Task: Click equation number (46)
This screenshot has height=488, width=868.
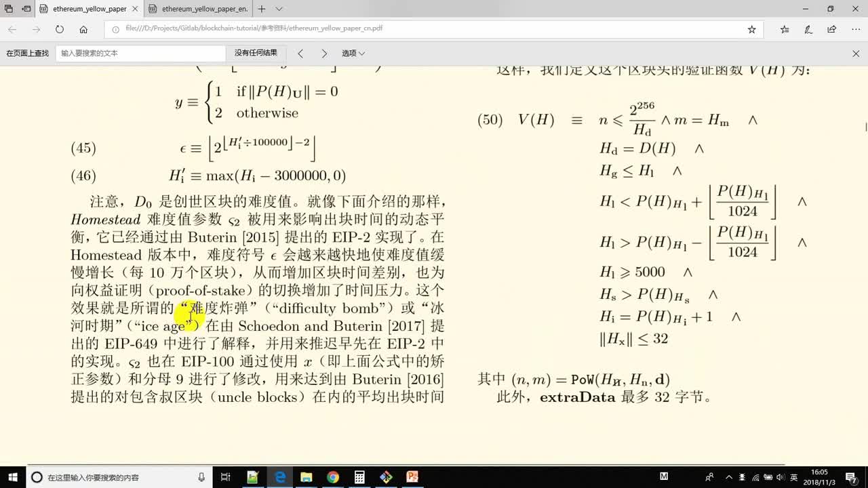Action: 83,176
